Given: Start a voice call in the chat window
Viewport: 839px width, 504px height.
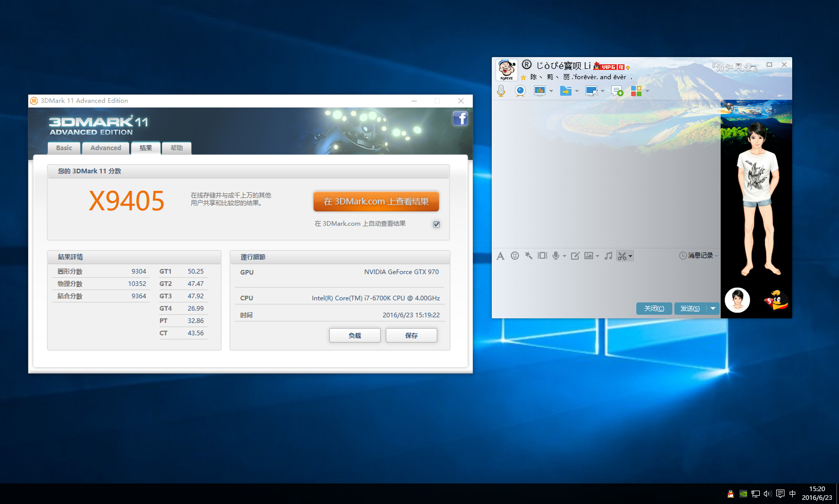Looking at the screenshot, I should 501,91.
